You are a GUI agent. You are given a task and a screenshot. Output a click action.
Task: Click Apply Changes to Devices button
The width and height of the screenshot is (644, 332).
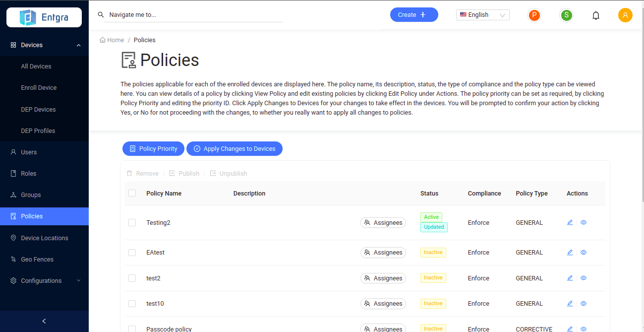click(234, 149)
